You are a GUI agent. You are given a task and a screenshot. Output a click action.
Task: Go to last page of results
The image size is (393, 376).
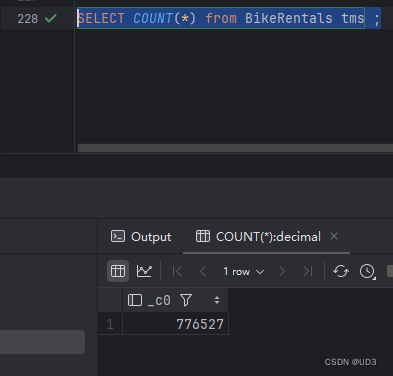point(308,271)
